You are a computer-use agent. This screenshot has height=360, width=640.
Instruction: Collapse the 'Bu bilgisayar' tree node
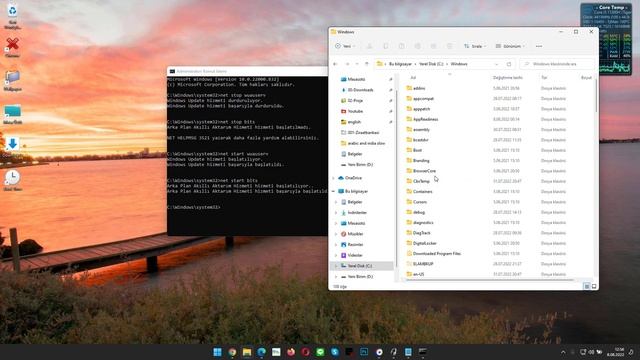click(x=333, y=191)
